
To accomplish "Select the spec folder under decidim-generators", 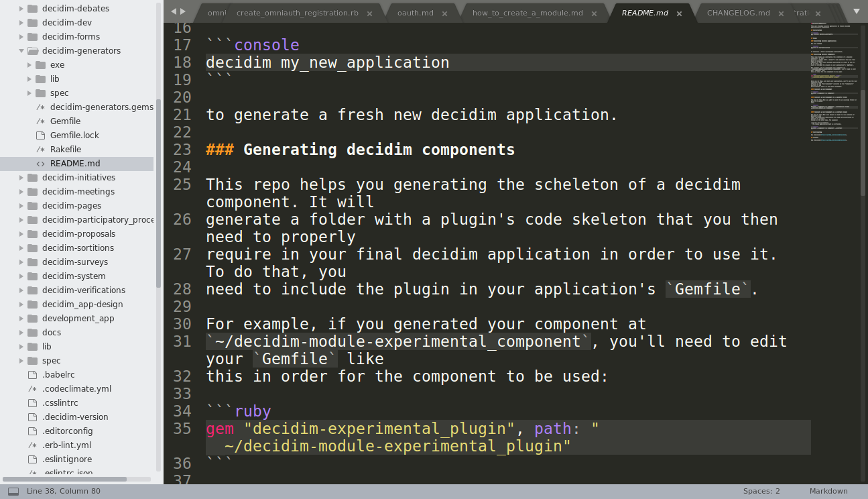I will tap(60, 93).
